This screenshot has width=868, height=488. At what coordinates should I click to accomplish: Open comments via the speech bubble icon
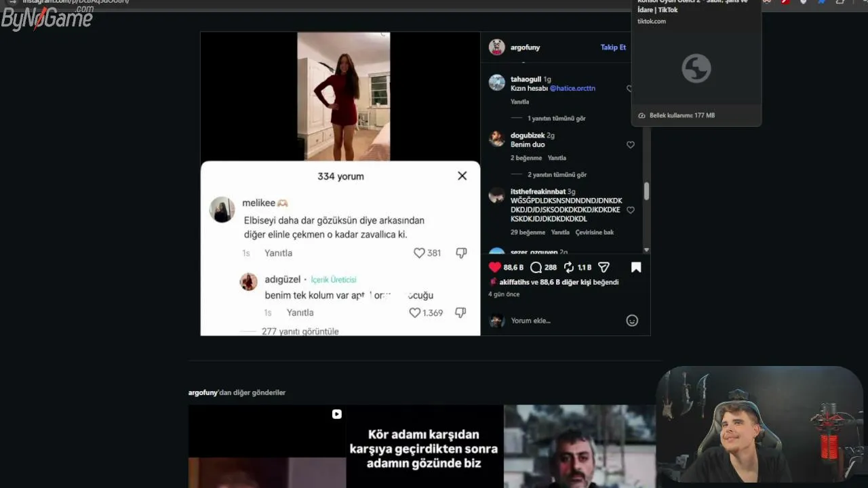536,267
